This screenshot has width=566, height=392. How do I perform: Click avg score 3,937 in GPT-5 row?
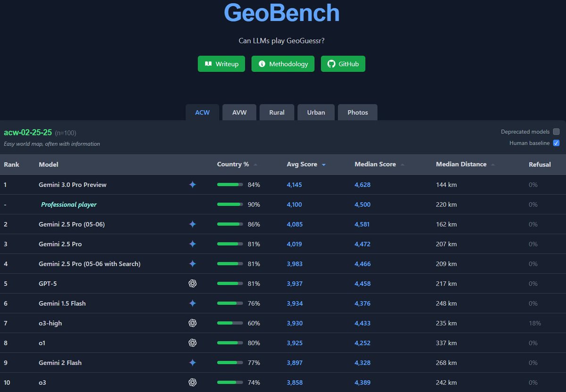pos(295,284)
